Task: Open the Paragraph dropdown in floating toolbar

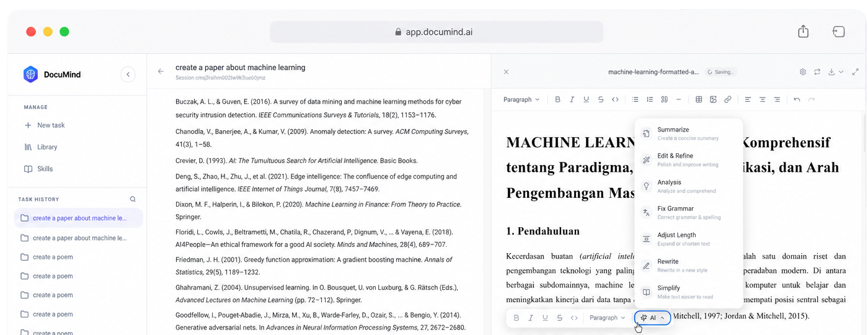Action: pos(608,318)
